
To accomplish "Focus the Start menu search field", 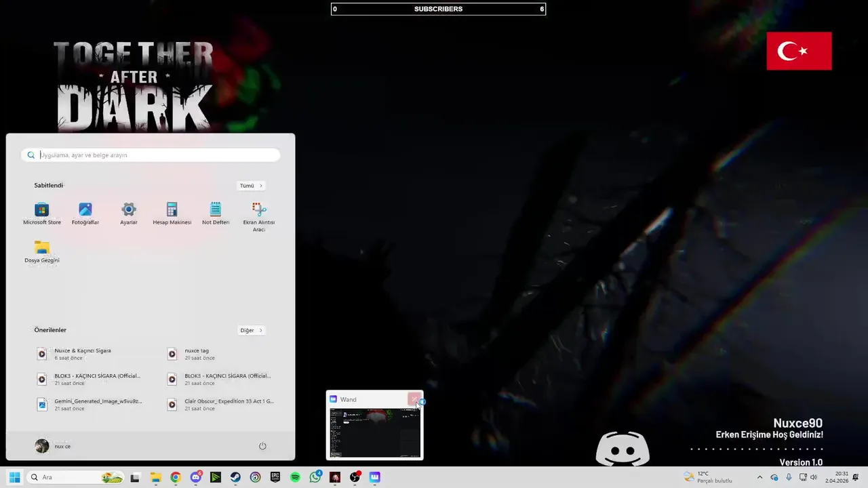I will click(x=151, y=155).
